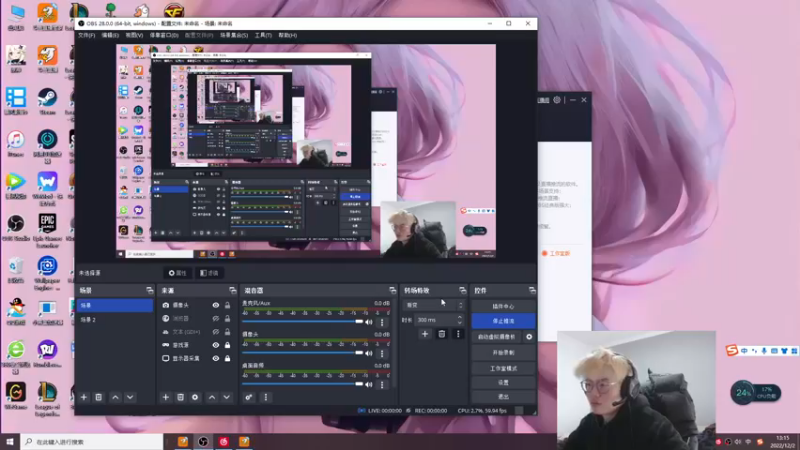800x450 pixels.
Task: Undock the Scenes panel with its float icon
Action: click(x=149, y=290)
